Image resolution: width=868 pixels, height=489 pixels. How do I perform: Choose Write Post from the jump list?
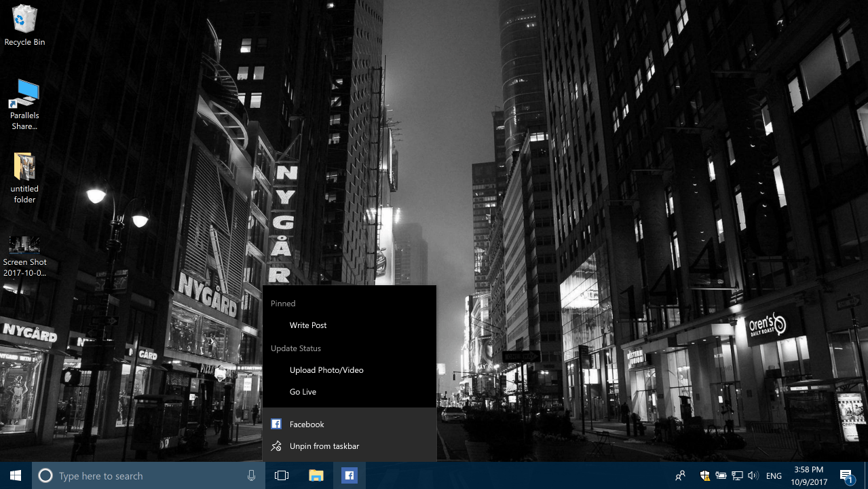(x=349, y=325)
